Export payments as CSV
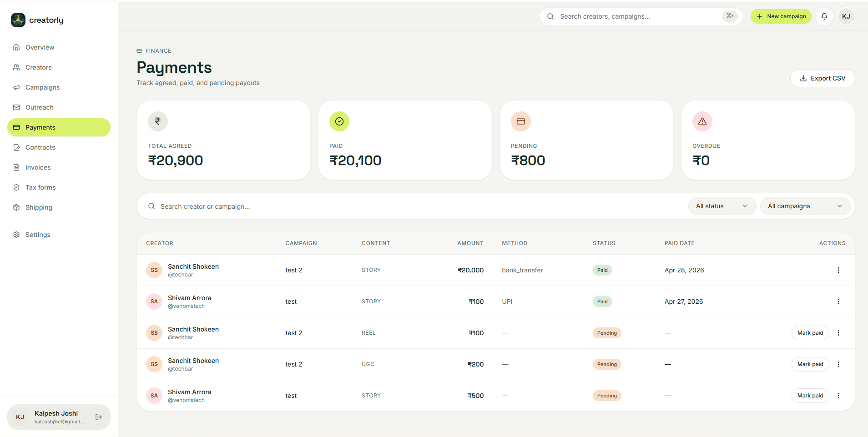This screenshot has height=437, width=868. point(823,78)
